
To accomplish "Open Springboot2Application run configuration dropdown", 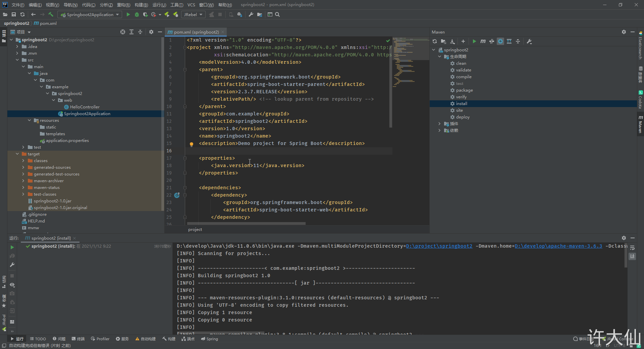I will pos(90,14).
